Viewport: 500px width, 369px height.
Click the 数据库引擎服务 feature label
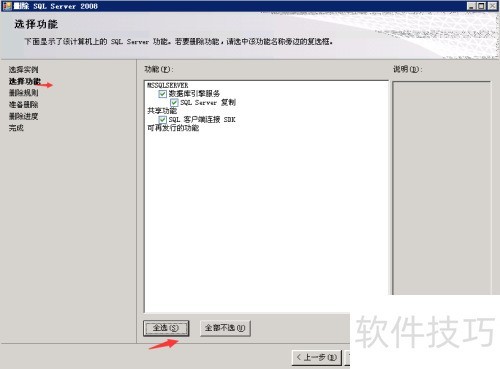pos(194,94)
